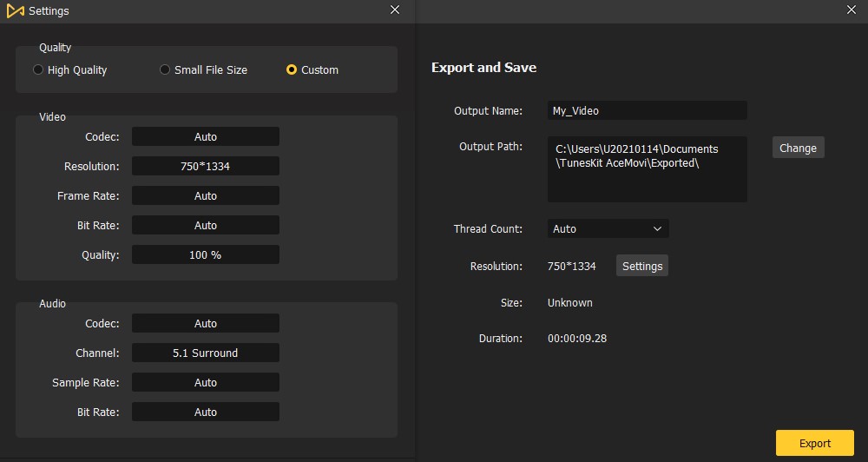Open the Audio Channel 5.1 Surround selector

pyautogui.click(x=206, y=353)
